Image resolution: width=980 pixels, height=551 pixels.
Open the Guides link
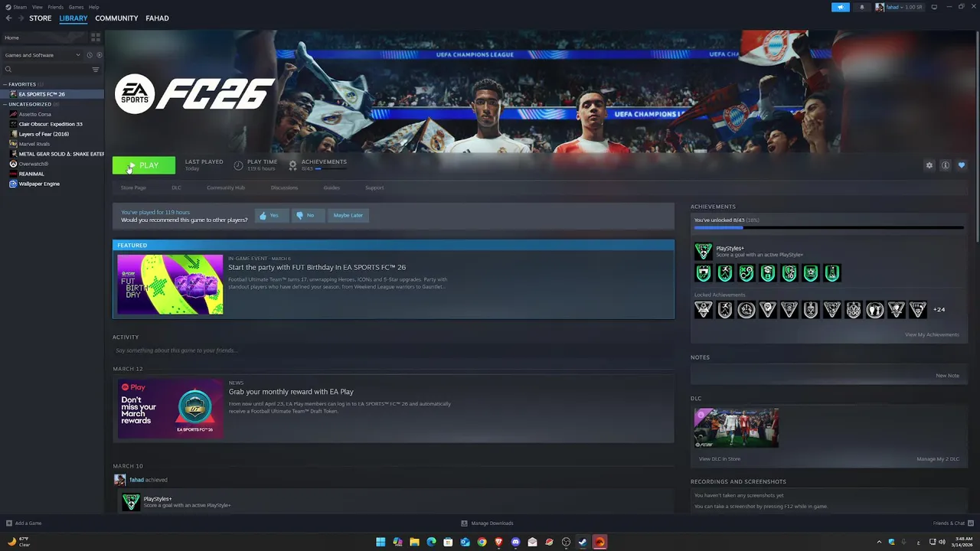click(332, 187)
